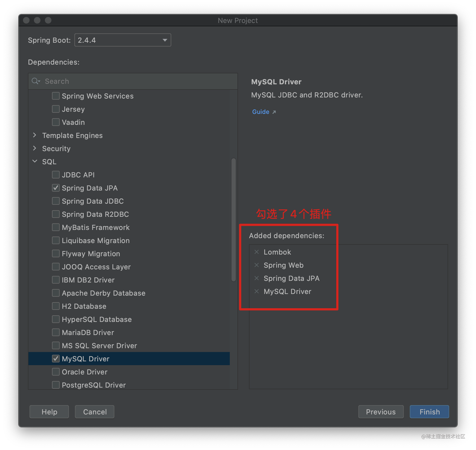Enable H2 Database checkbox
This screenshot has height=450, width=476.
point(56,306)
